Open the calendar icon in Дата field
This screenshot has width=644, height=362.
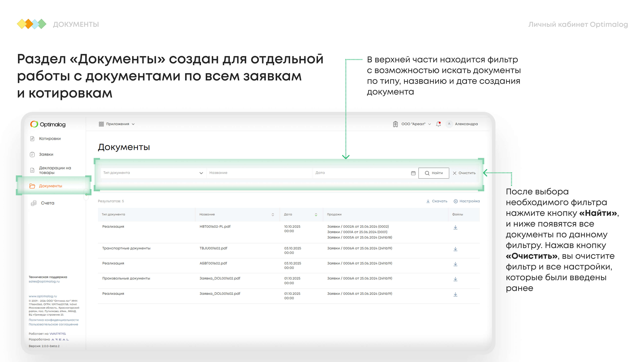point(413,173)
